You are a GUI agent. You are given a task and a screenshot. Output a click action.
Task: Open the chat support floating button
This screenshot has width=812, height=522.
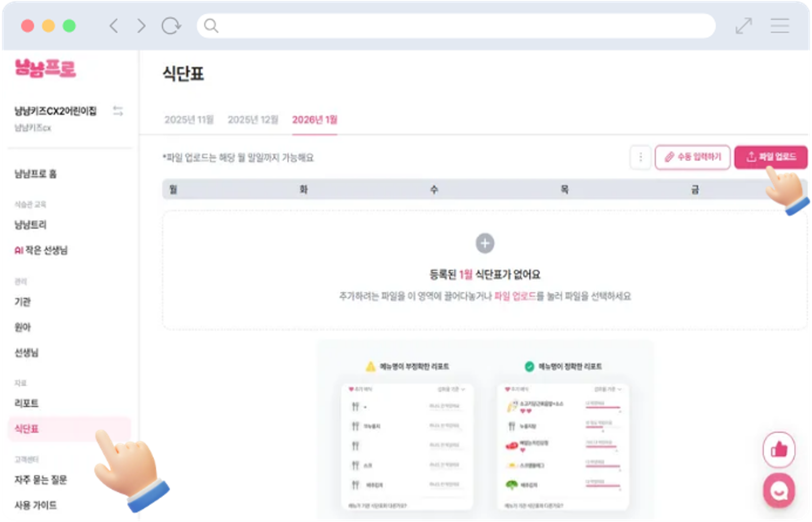coord(779,491)
